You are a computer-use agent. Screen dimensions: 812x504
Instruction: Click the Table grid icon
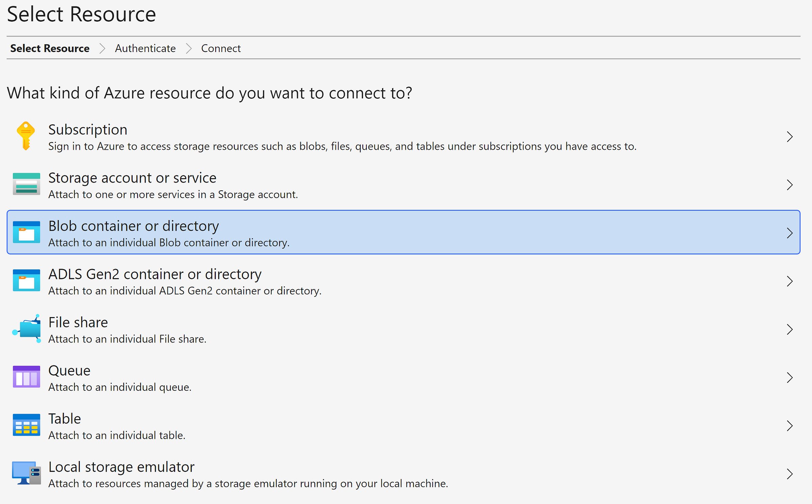pos(26,425)
